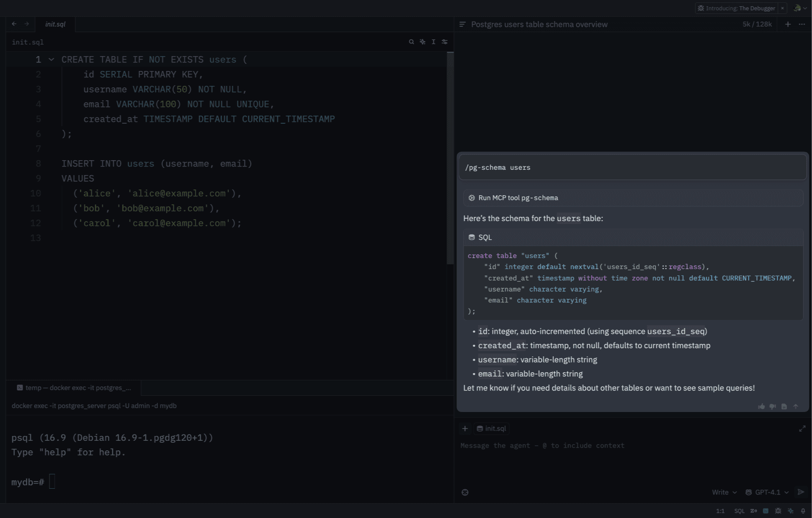Image resolution: width=812 pixels, height=518 pixels.
Task: Click the sparkle AI icon in the status bar
Action: [790, 511]
